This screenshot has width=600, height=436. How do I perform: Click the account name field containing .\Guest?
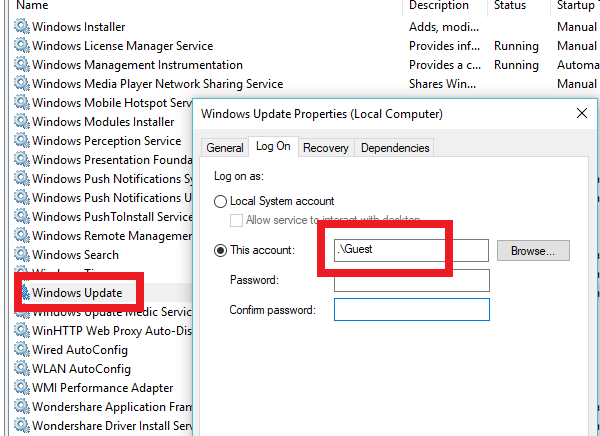pyautogui.click(x=411, y=250)
